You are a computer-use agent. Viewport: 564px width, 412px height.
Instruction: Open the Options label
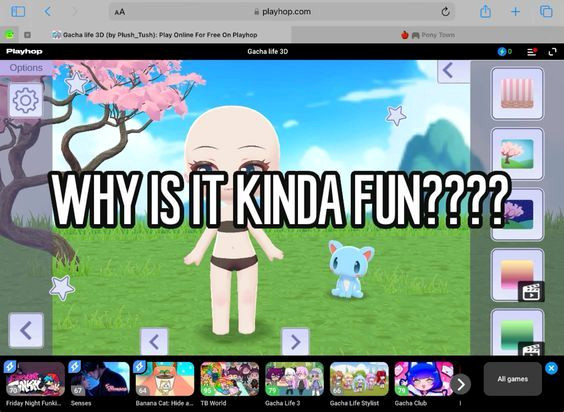26,68
